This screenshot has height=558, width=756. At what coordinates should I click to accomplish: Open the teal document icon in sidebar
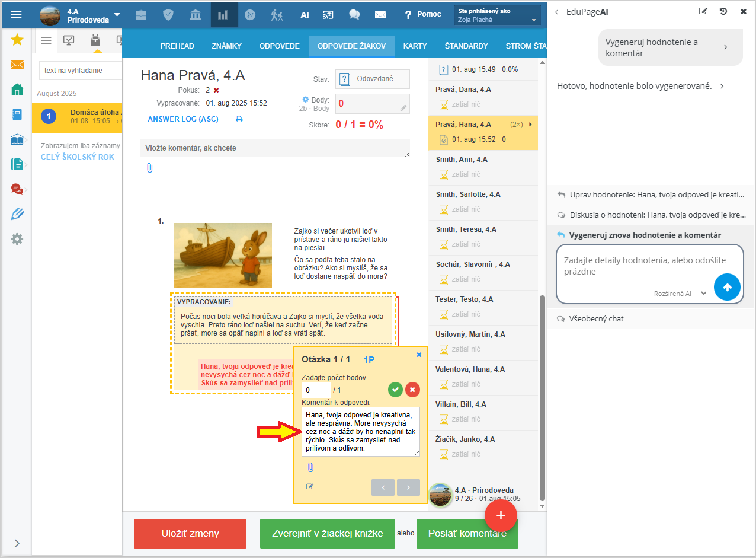17,164
